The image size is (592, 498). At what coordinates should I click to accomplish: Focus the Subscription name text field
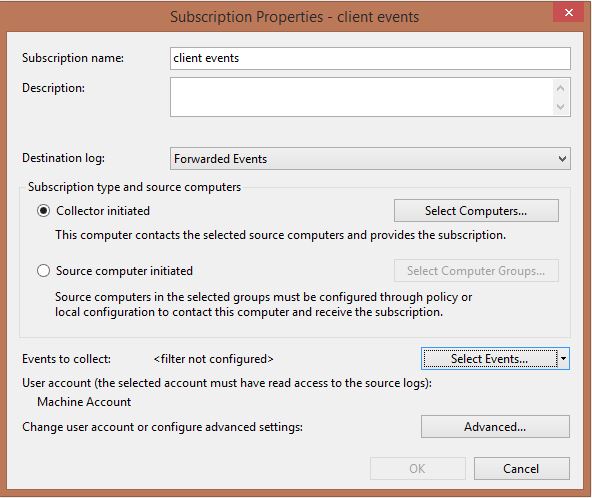370,58
